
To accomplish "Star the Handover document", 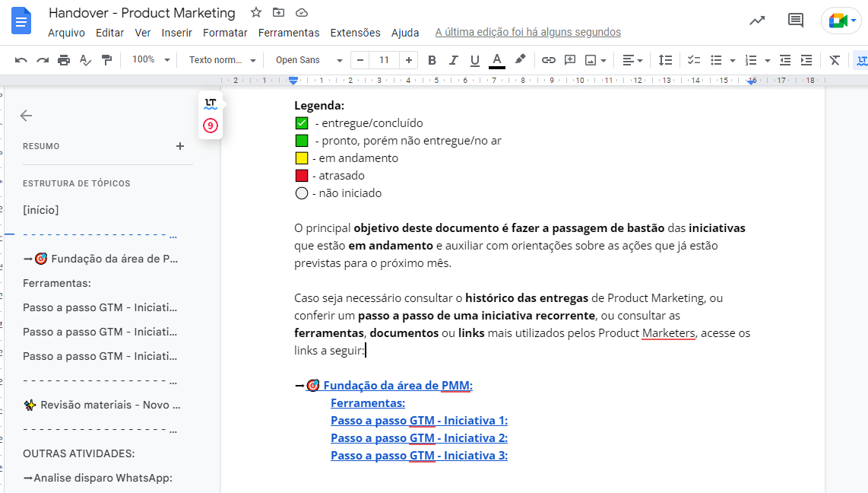I will click(x=255, y=12).
